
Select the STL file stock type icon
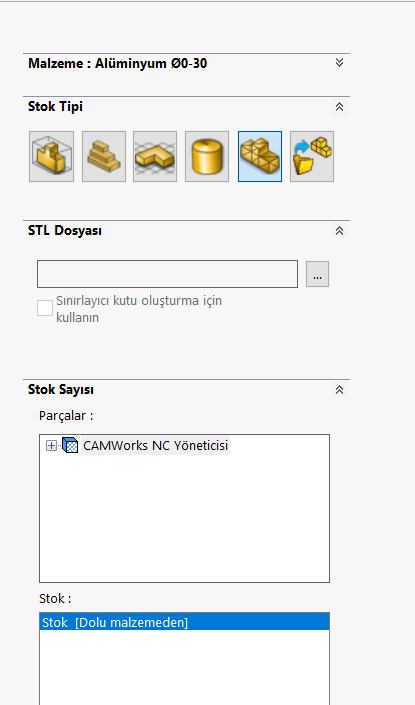pos(260,156)
